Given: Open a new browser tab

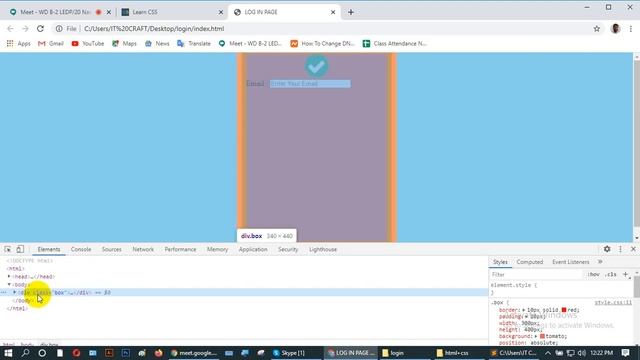Looking at the screenshot, I should click(x=351, y=12).
